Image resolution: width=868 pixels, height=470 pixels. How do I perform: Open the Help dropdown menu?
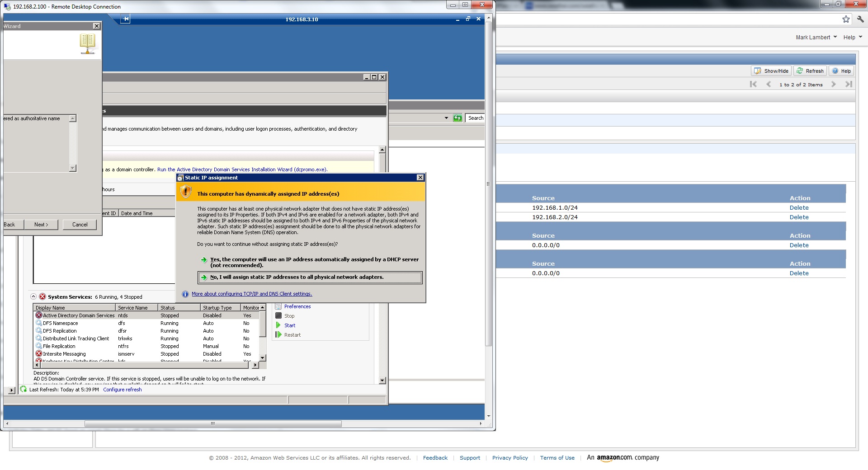[x=852, y=38]
